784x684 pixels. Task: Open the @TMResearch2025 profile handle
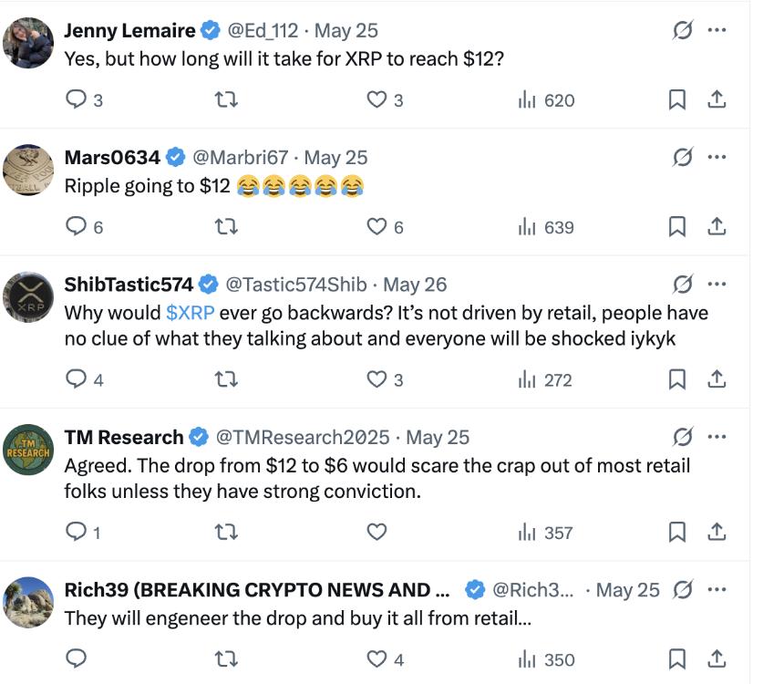pyautogui.click(x=302, y=438)
